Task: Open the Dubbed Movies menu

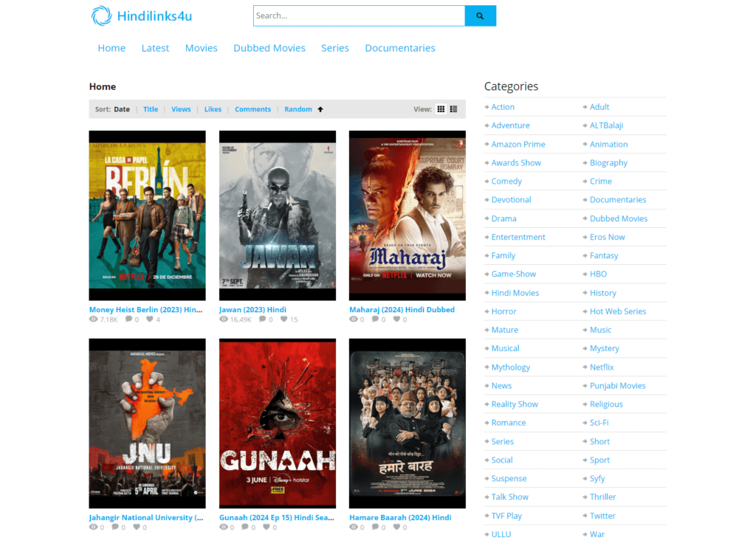Action: pos(269,48)
